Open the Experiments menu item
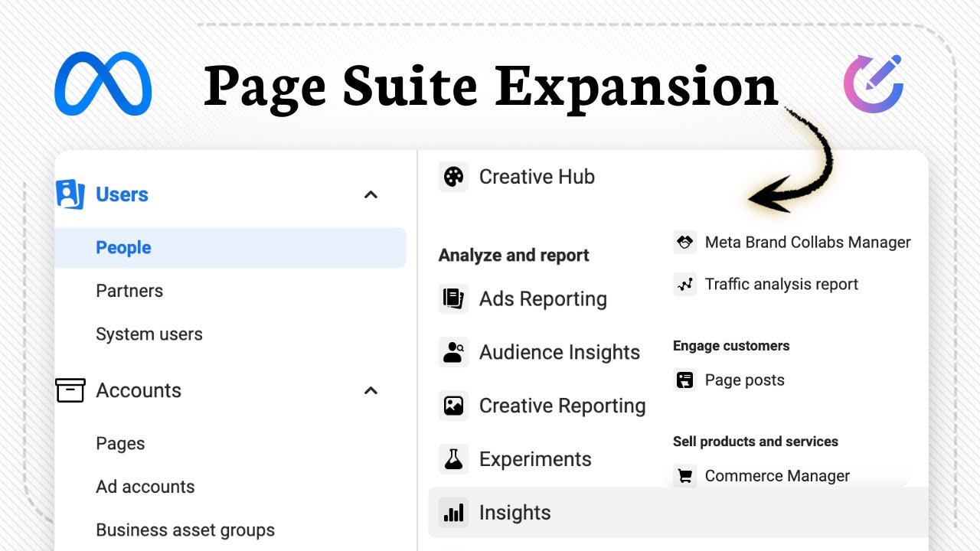 coord(535,460)
